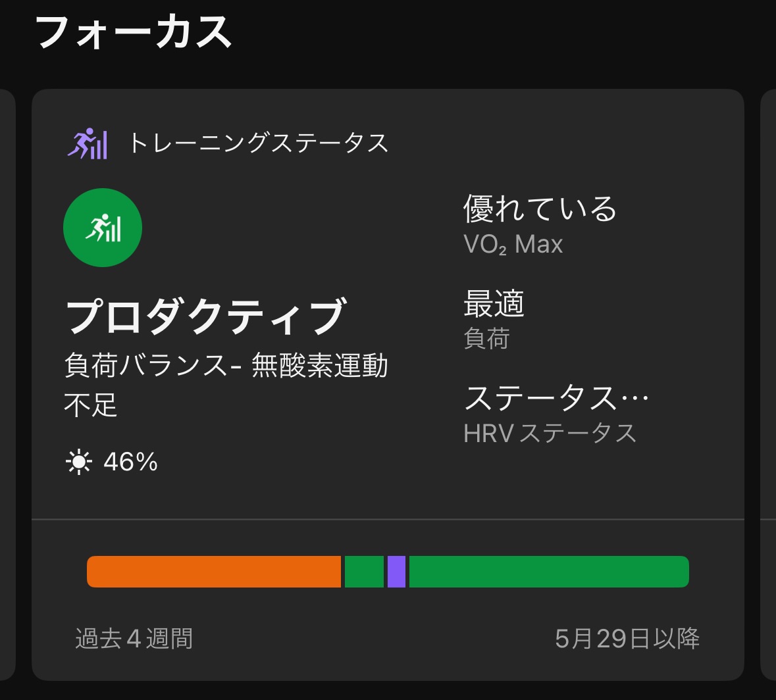
Task: Expand the truncated ステータス… text
Action: pyautogui.click(x=556, y=398)
